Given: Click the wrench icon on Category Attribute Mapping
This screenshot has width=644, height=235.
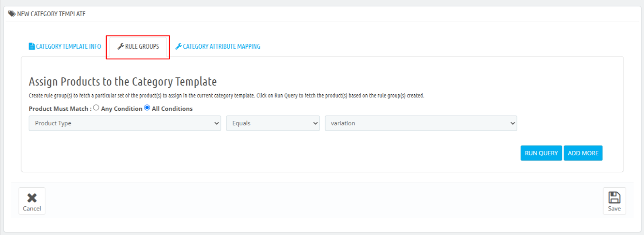Looking at the screenshot, I should pyautogui.click(x=178, y=46).
